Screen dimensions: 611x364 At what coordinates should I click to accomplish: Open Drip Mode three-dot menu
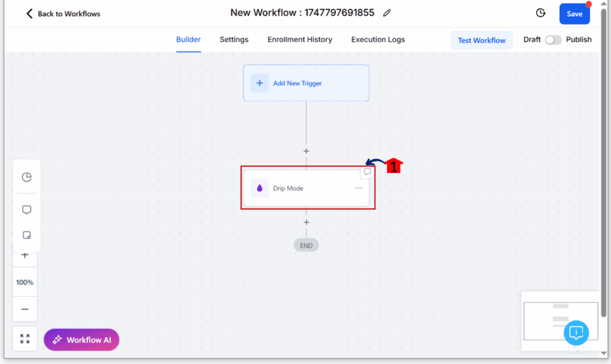click(x=359, y=188)
